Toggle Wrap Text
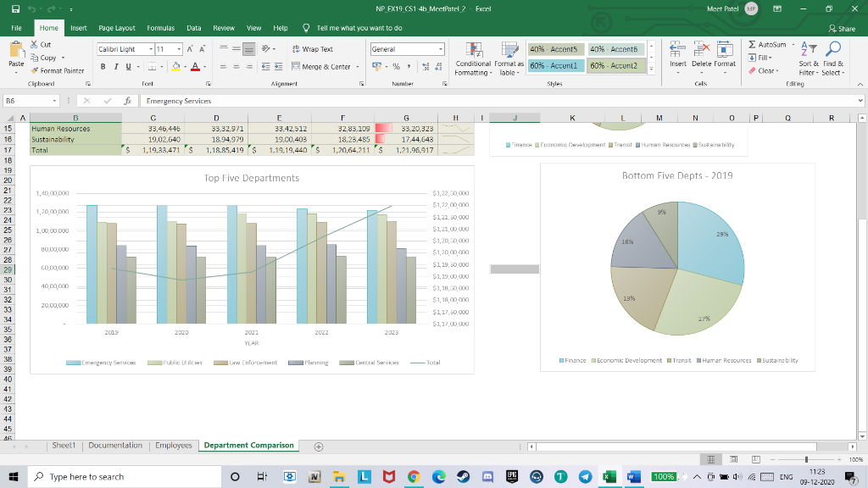The image size is (868, 488). (x=312, y=49)
